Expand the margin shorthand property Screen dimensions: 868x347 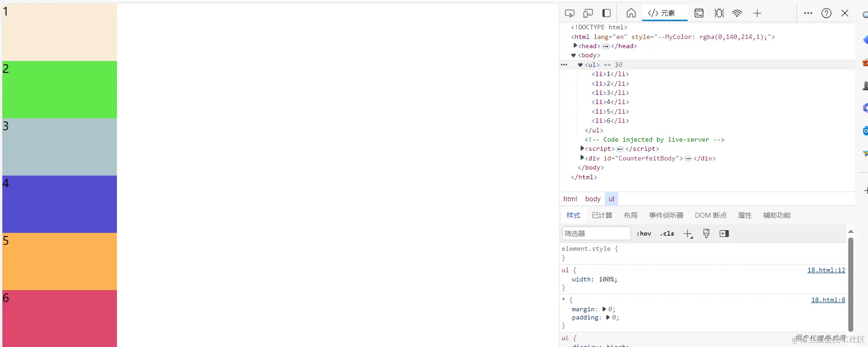point(604,309)
